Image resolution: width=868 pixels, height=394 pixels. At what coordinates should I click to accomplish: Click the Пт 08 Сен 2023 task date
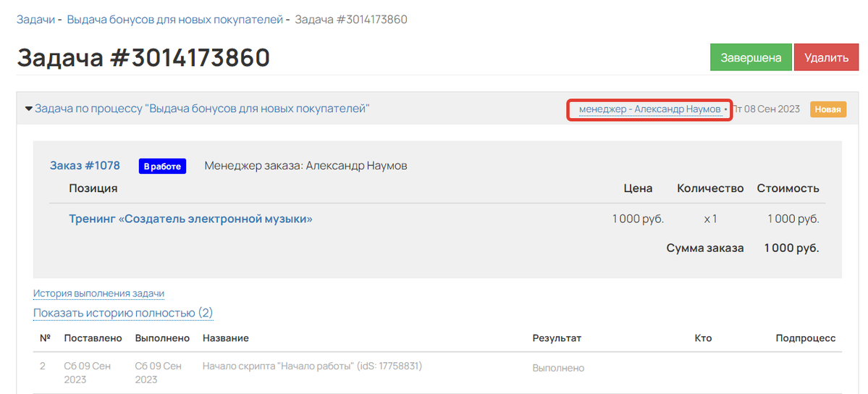point(766,109)
